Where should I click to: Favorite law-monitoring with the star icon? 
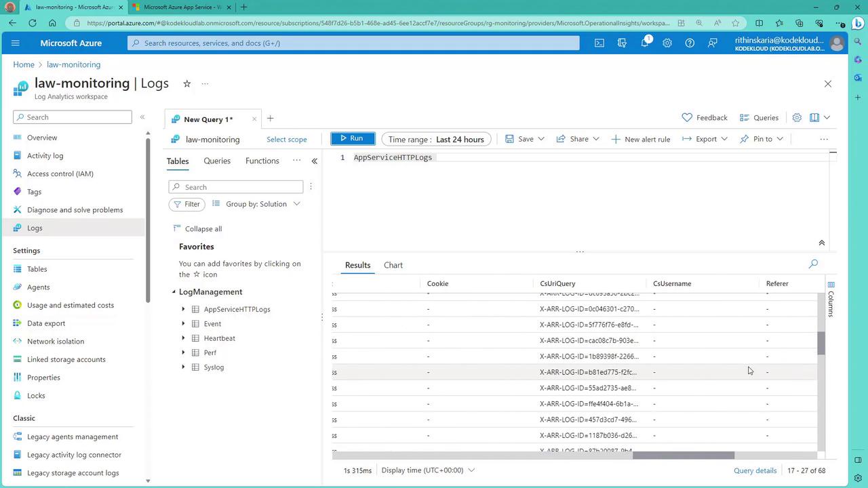click(x=186, y=83)
